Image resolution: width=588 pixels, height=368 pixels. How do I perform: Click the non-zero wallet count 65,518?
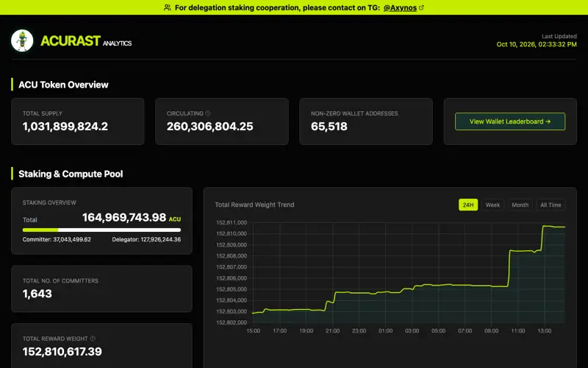coord(329,127)
